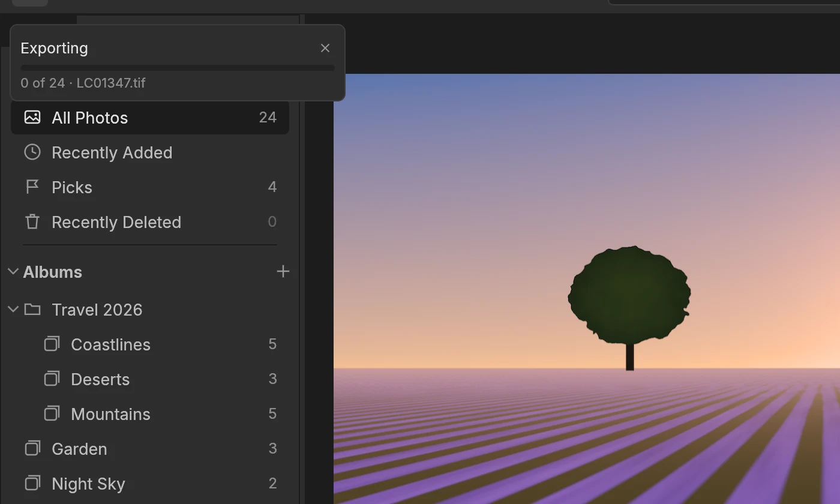The width and height of the screenshot is (840, 504).
Task: Click the Garden album icon
Action: (x=32, y=448)
